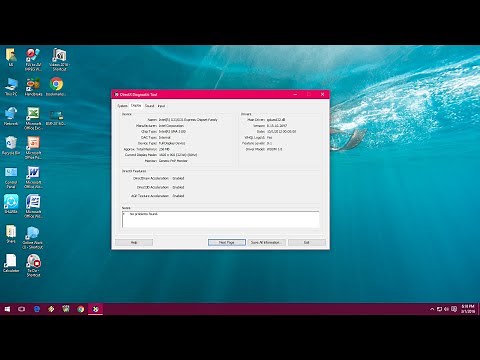Click 'Intel Corporation' manufacturer value

coord(171,126)
